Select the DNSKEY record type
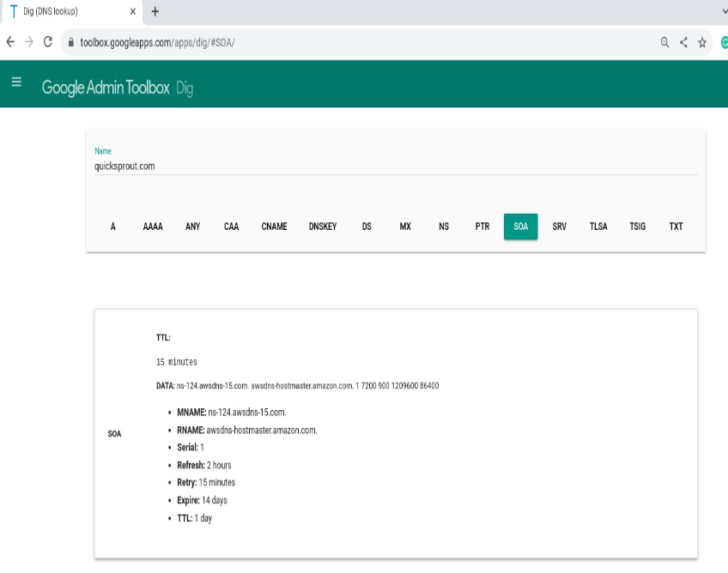The image size is (728, 573). (x=323, y=226)
